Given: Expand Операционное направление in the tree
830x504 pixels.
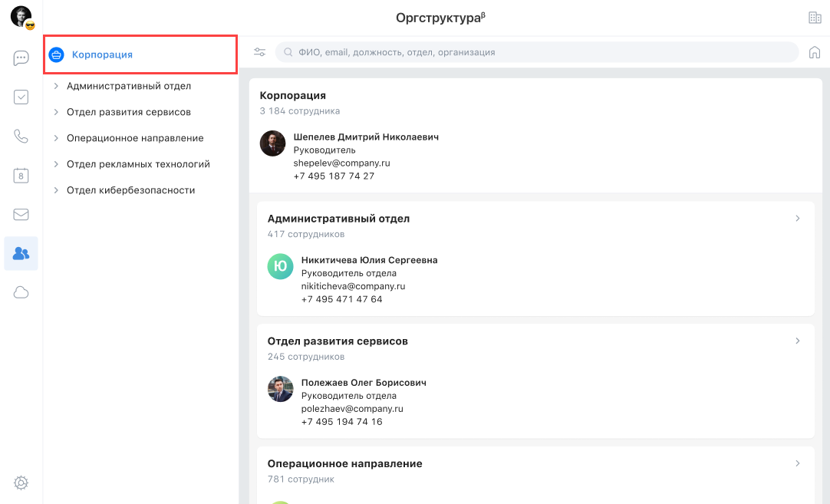Looking at the screenshot, I should [x=57, y=139].
